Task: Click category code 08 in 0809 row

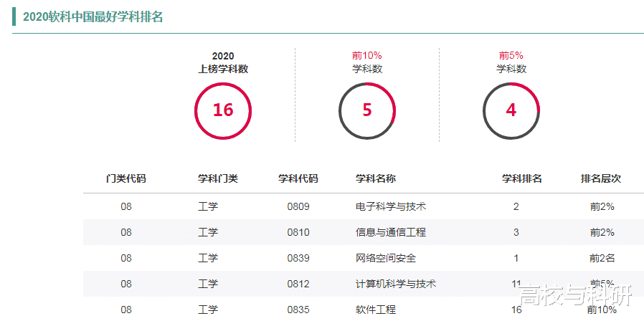Action: click(x=126, y=206)
